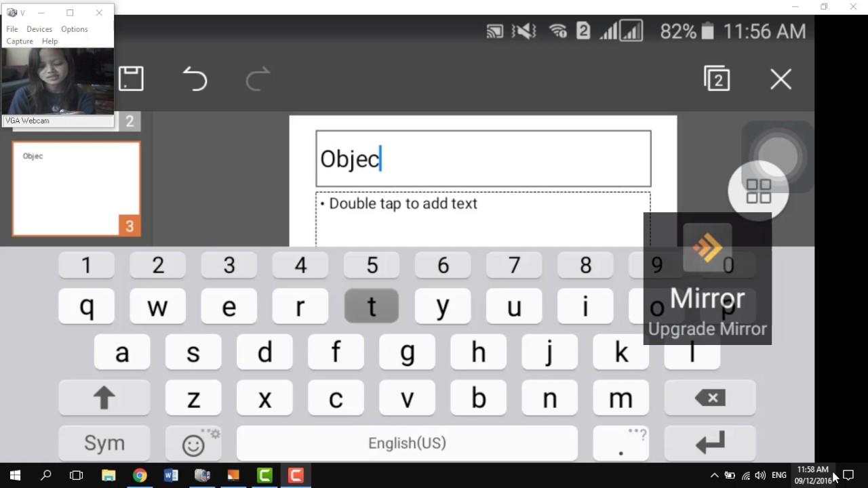Tap the number 8 key
868x488 pixels.
[585, 265]
